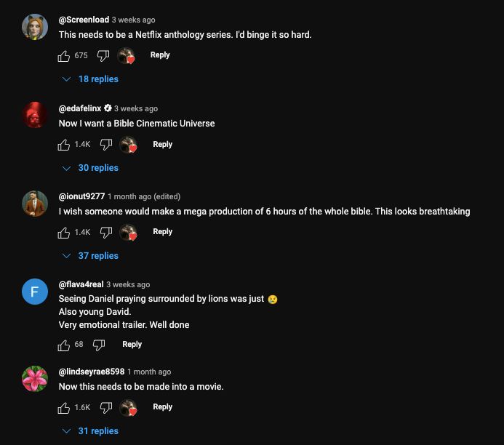Dislike the comment by @lindseyrae8598

106,407
